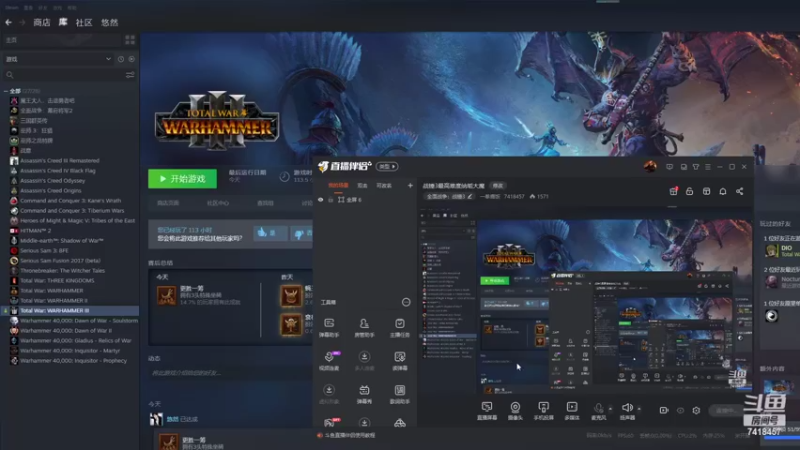Edit the 全面战争 category with pencil icon
This screenshot has height=450, width=800.
pos(470,196)
